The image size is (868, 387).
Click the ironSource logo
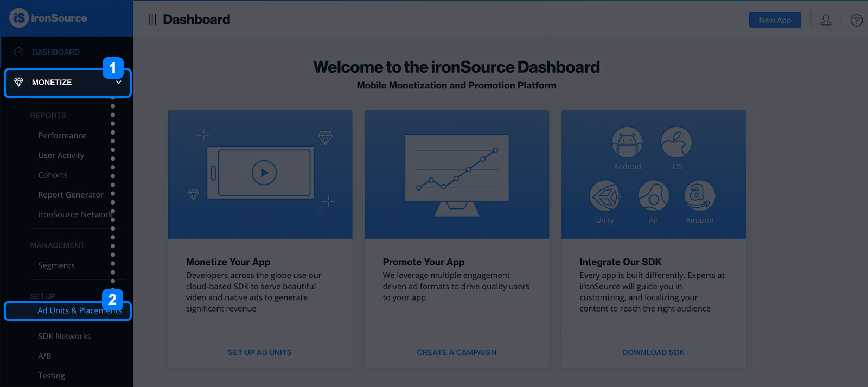tap(48, 18)
